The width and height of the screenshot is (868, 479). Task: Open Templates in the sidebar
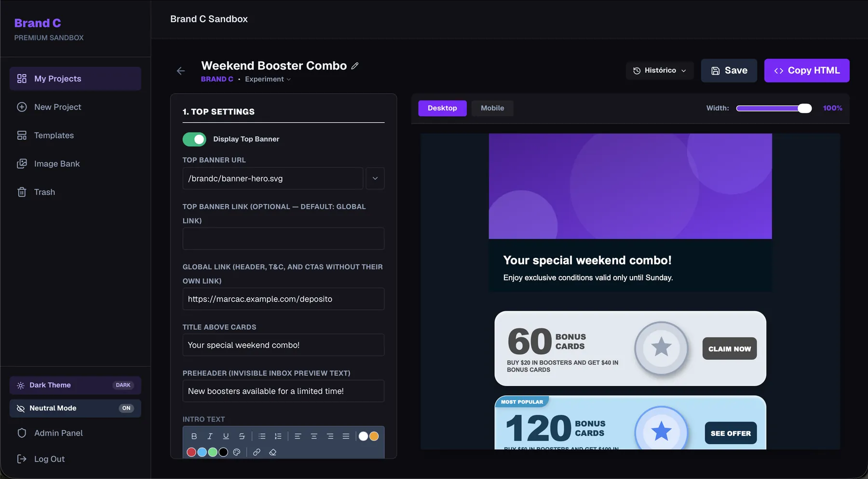point(75,135)
